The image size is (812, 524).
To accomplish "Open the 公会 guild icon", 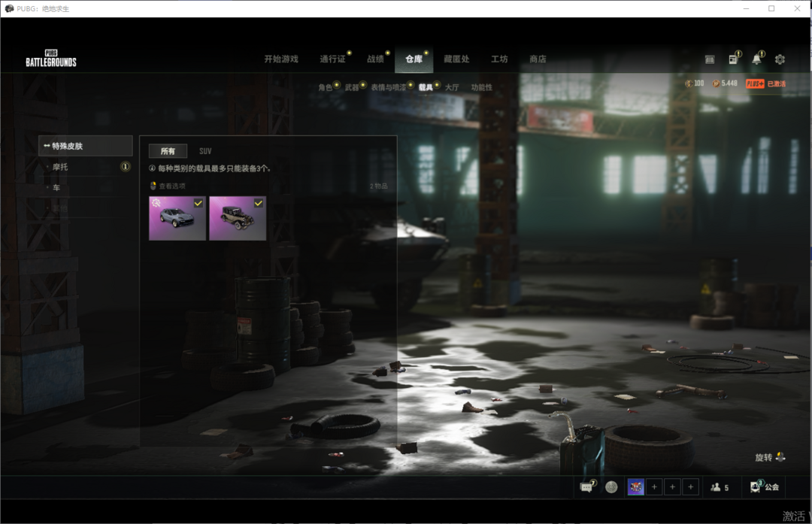I will pyautogui.click(x=756, y=487).
